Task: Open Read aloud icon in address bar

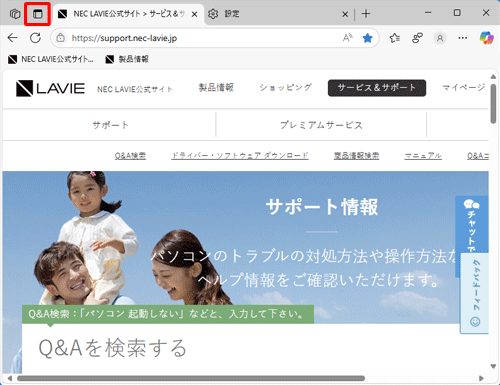Action: coord(348,38)
